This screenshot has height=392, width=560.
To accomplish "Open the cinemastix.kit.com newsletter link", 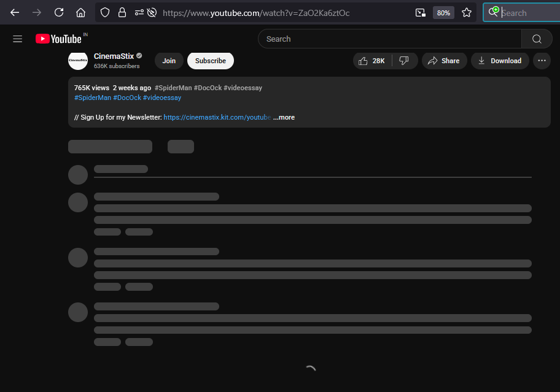I will tap(217, 117).
